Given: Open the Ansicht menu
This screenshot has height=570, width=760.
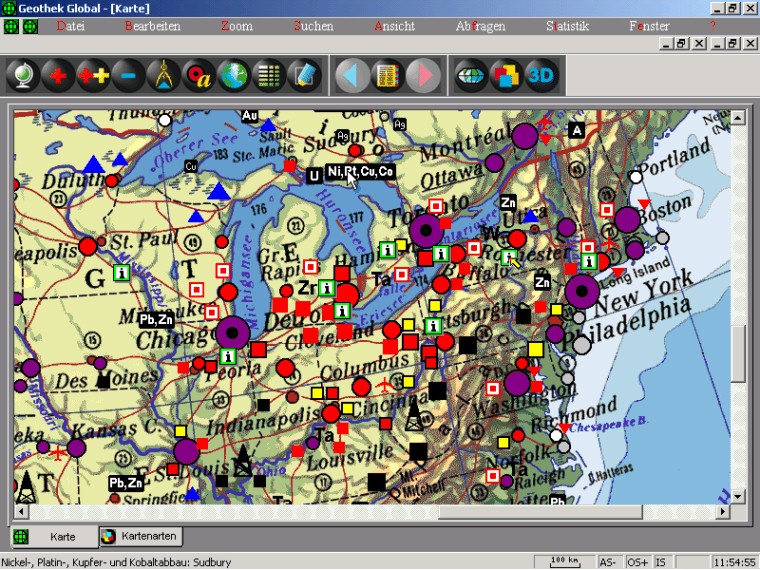Looking at the screenshot, I should (x=394, y=26).
